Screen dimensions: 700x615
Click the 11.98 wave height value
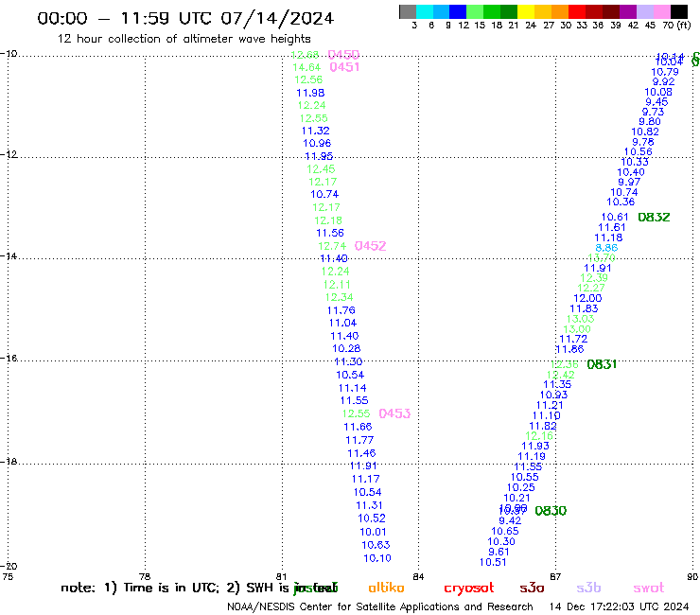310,93
